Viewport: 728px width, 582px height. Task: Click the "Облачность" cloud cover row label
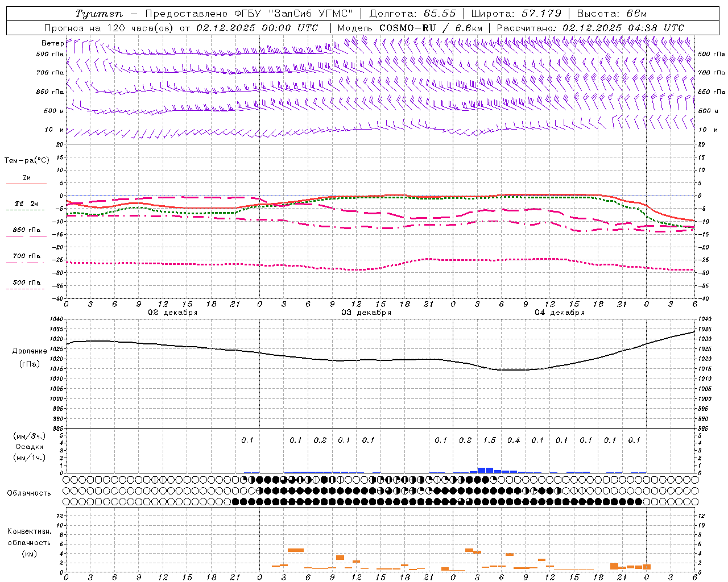pyautogui.click(x=29, y=493)
